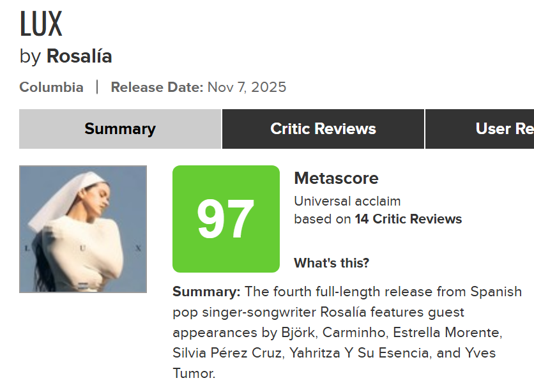Screen dimensions: 534x392
Task: Click the LUX album cover thumbnail
Action: point(83,229)
